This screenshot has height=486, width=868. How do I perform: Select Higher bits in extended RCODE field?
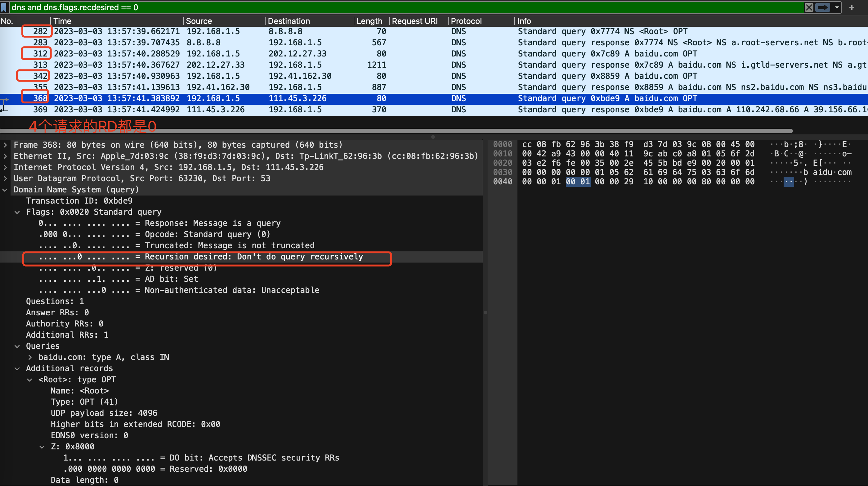point(136,424)
